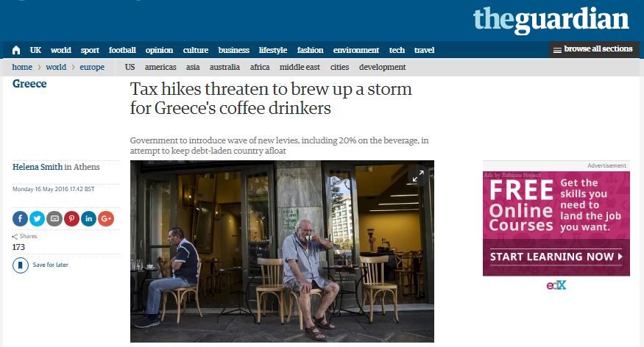Image resolution: width=644 pixels, height=347 pixels.
Task: Open the europe breadcrumb link
Action: coord(92,67)
